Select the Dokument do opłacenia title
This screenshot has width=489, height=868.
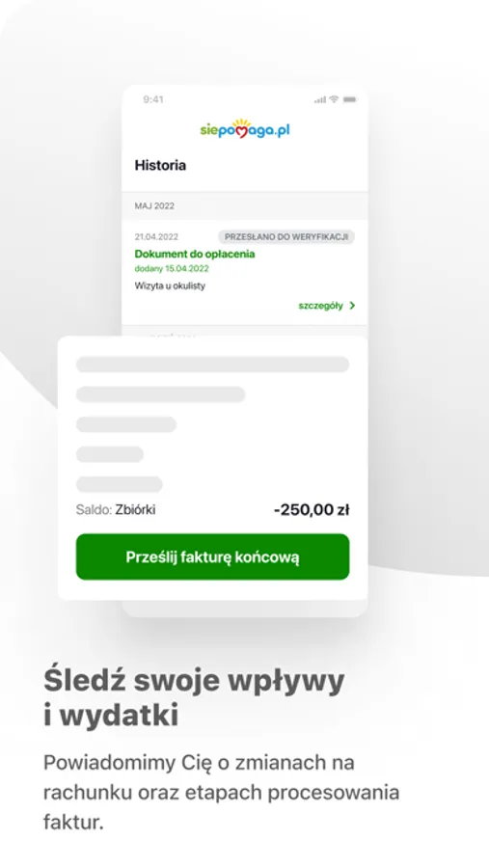[195, 254]
